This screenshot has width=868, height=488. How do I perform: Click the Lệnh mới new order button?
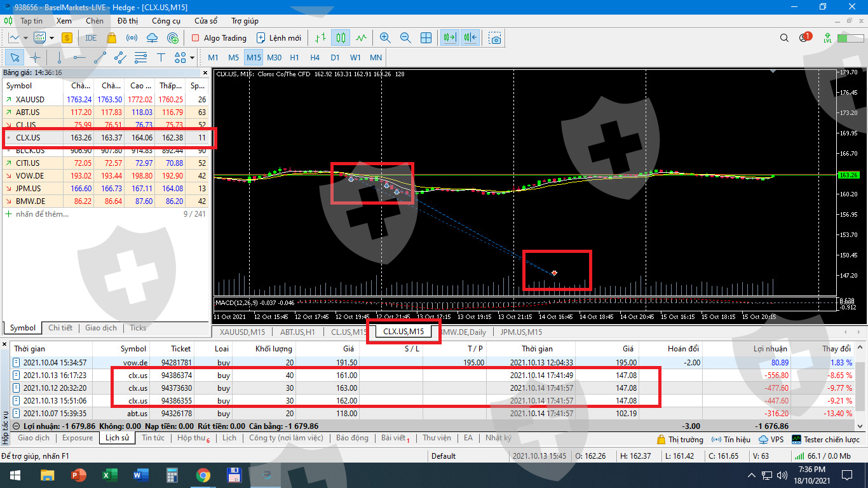pos(278,38)
